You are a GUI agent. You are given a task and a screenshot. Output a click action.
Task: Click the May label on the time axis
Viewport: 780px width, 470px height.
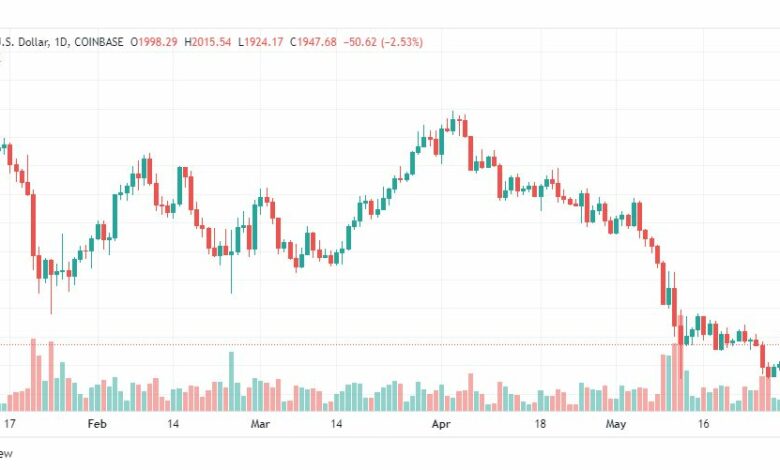615,424
